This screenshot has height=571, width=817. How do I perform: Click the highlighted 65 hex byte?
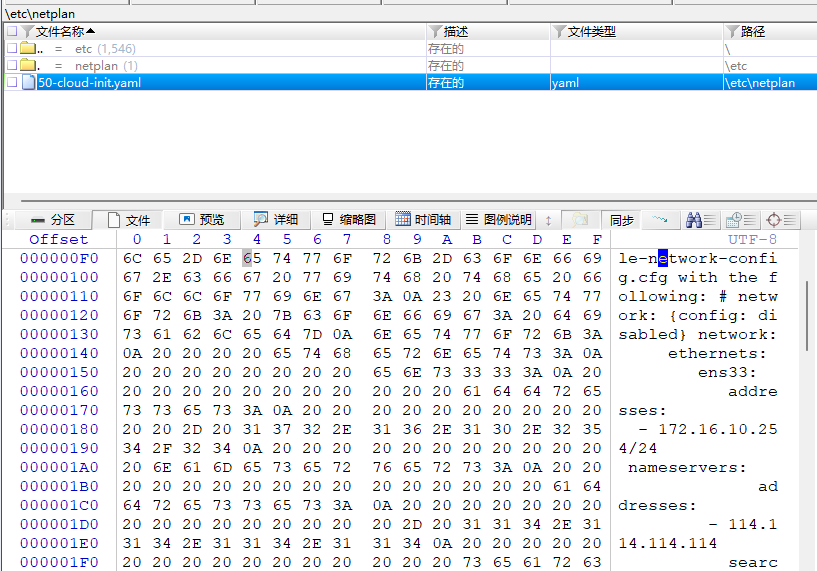pyautogui.click(x=252, y=258)
